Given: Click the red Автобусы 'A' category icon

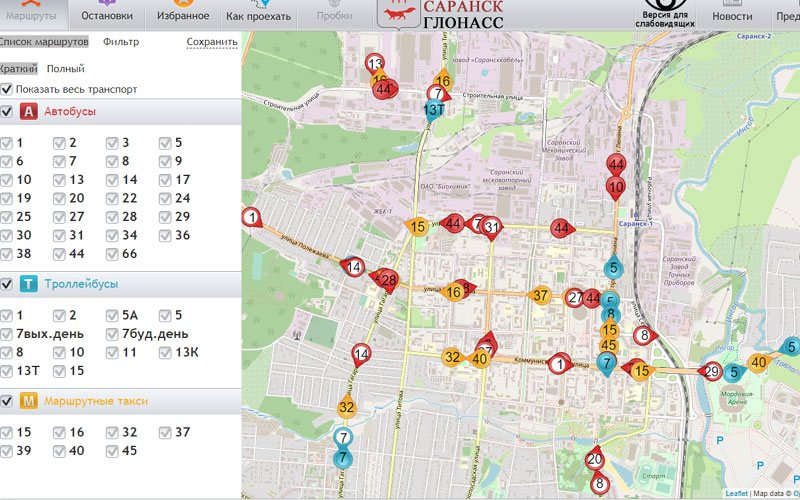Looking at the screenshot, I should tap(29, 111).
